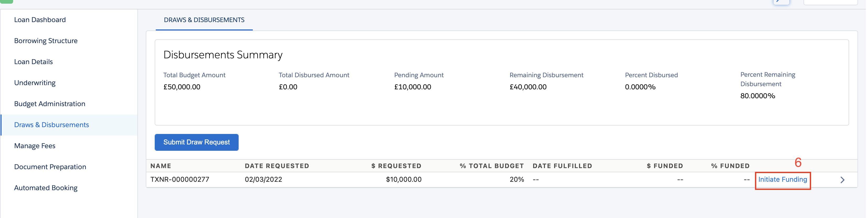
Task: Select requested amount $10,000.00 cell
Action: (404, 180)
